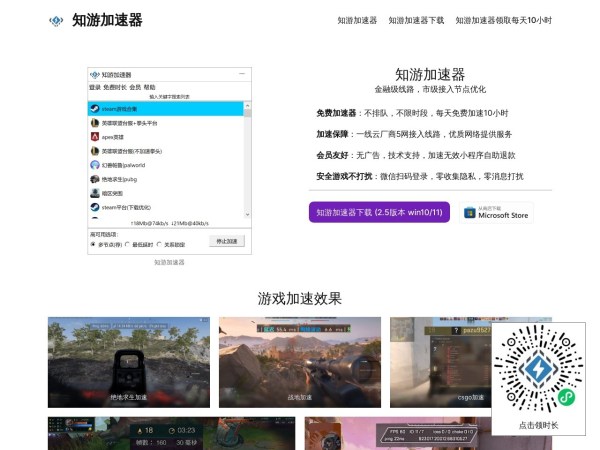
Task: Click the 点击领时长 label under the QR code
Action: (x=538, y=425)
